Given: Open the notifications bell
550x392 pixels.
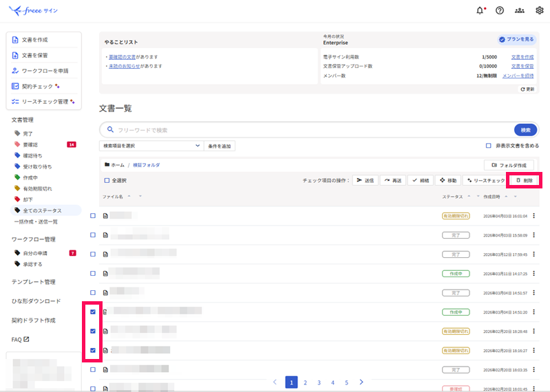Looking at the screenshot, I should (480, 10).
